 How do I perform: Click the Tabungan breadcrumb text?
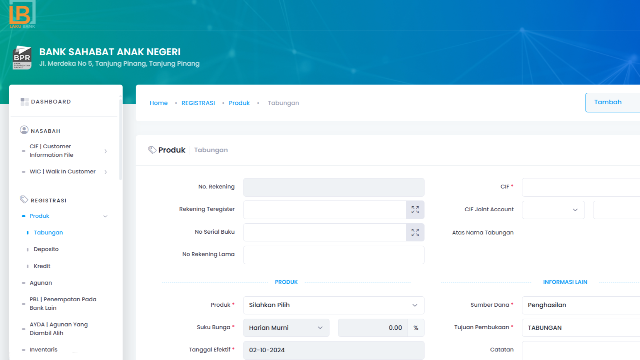click(x=283, y=103)
